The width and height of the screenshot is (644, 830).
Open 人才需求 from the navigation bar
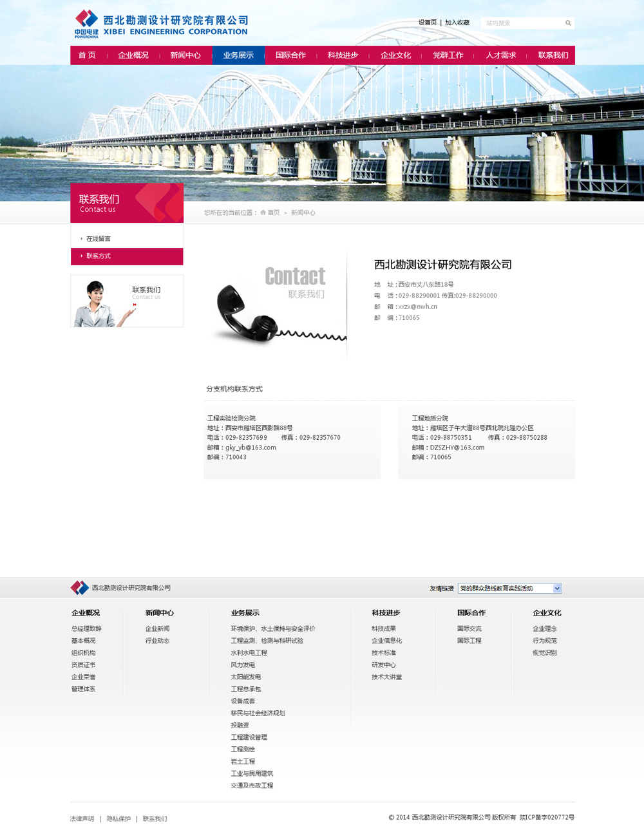point(500,55)
